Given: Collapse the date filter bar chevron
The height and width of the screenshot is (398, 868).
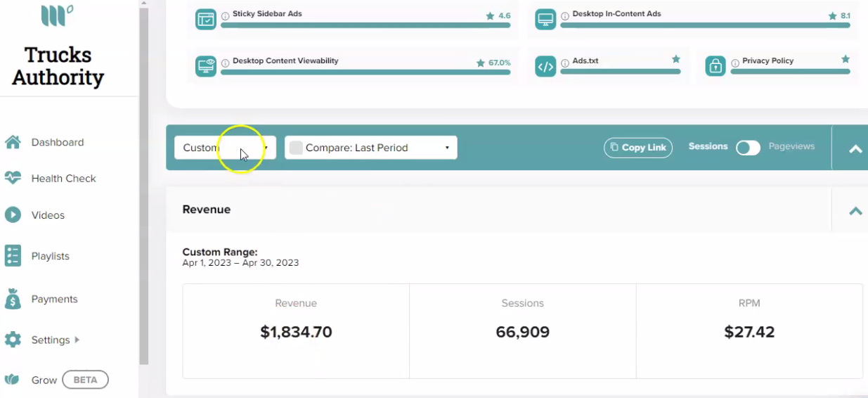Looking at the screenshot, I should pyautogui.click(x=855, y=148).
